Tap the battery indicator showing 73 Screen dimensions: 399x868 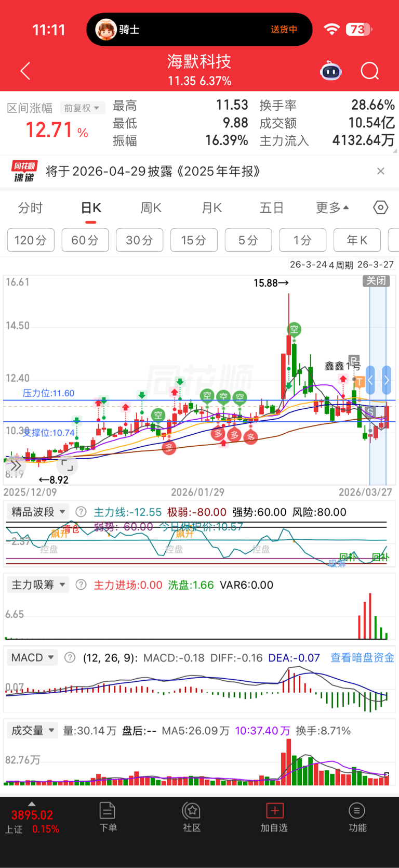tap(358, 30)
